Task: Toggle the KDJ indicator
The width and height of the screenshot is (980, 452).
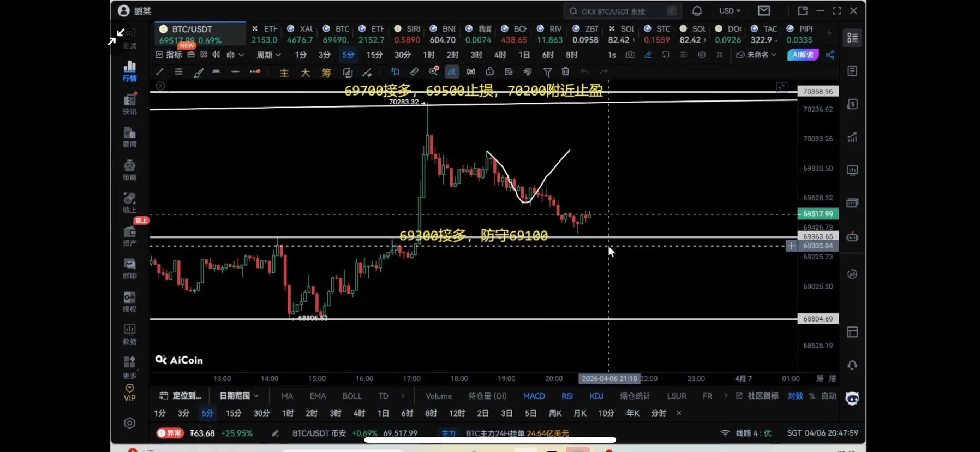Action: point(596,396)
